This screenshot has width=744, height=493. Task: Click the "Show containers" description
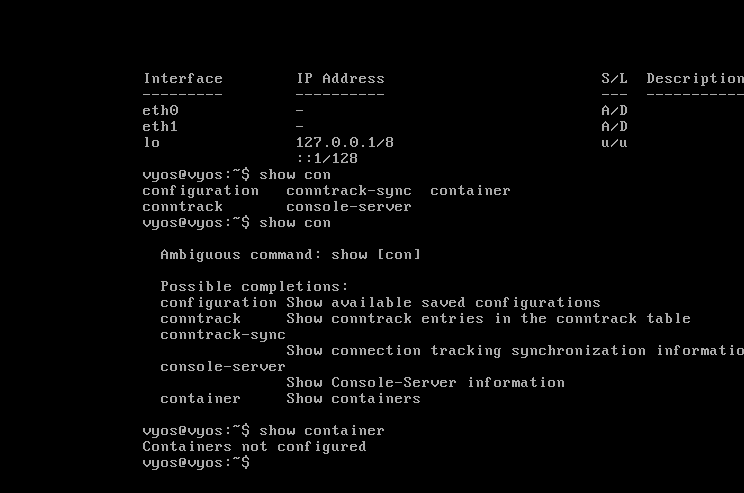click(x=353, y=398)
